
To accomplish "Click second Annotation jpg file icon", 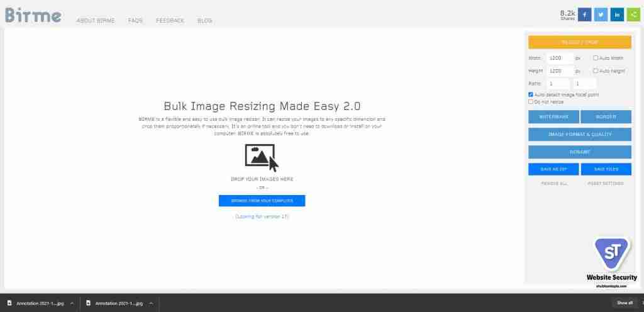I will pyautogui.click(x=88, y=303).
